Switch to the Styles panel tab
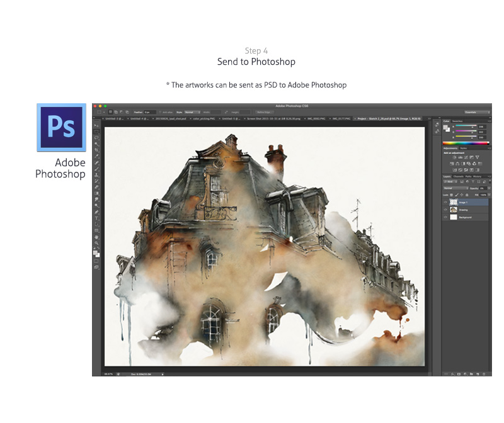 click(464, 148)
